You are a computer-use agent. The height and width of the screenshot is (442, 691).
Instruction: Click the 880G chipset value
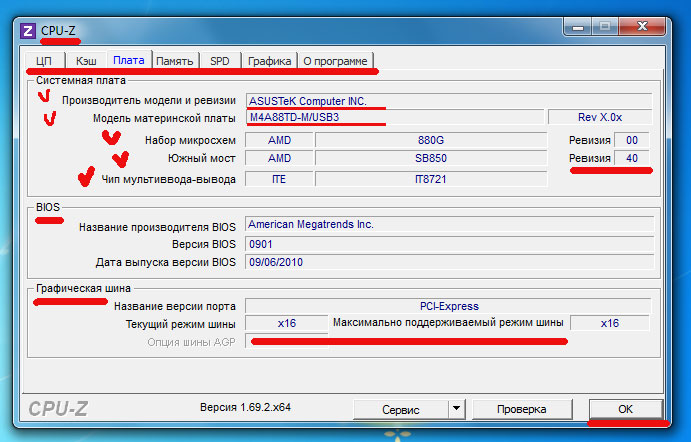(431, 140)
